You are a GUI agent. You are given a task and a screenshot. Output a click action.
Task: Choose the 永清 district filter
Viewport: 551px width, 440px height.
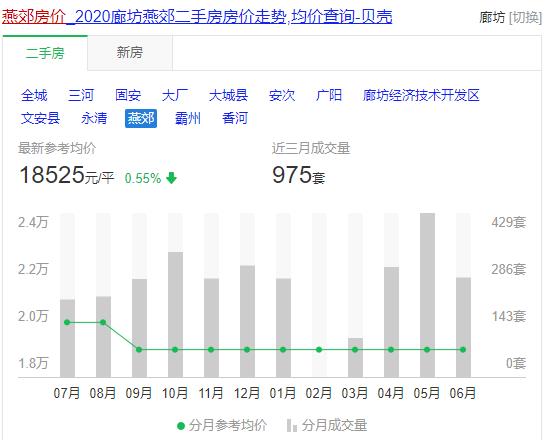coord(94,118)
